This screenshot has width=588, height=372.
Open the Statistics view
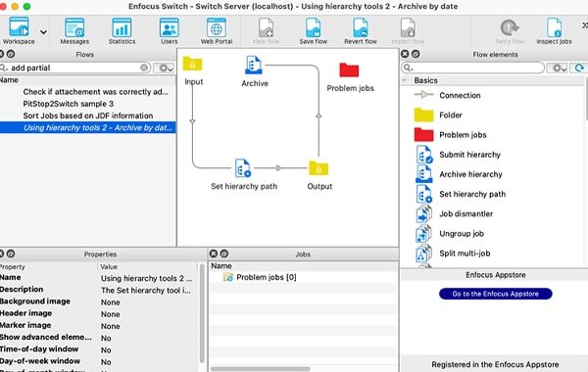[122, 31]
